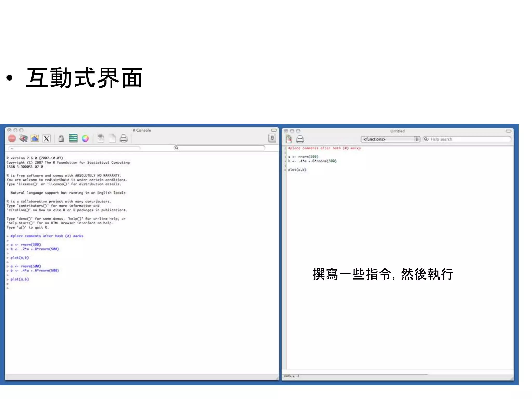The image size is (532, 399).
Task: Click magnifier icon in R Console search field
Action: tap(177, 148)
